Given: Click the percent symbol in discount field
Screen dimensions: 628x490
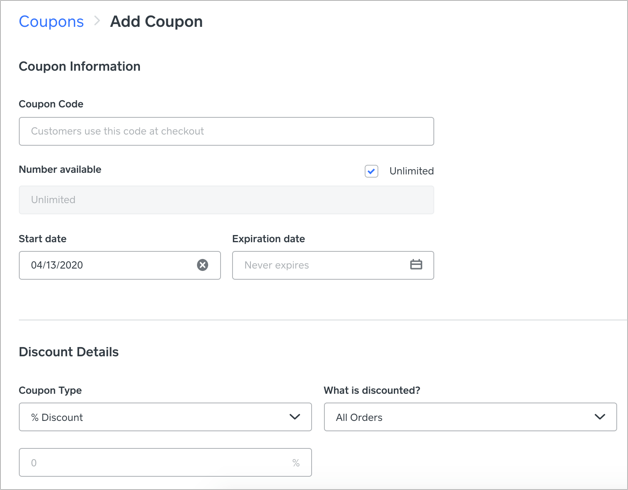Looking at the screenshot, I should tap(295, 463).
